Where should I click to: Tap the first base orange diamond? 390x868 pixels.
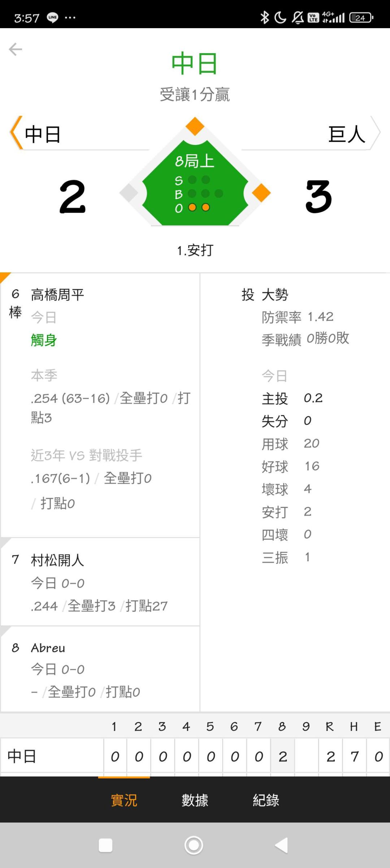(261, 192)
